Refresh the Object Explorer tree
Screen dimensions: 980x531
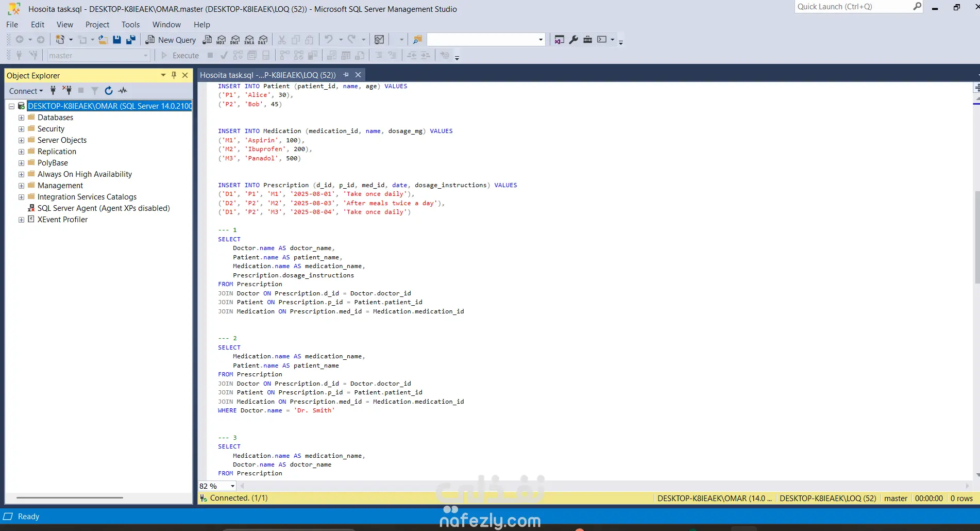pyautogui.click(x=109, y=91)
